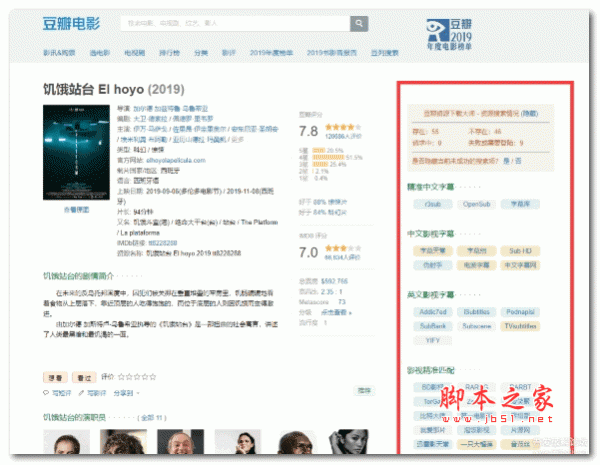600x465 pixels.
Task: Open the IMDb id link tt8228288
Action: point(163,243)
